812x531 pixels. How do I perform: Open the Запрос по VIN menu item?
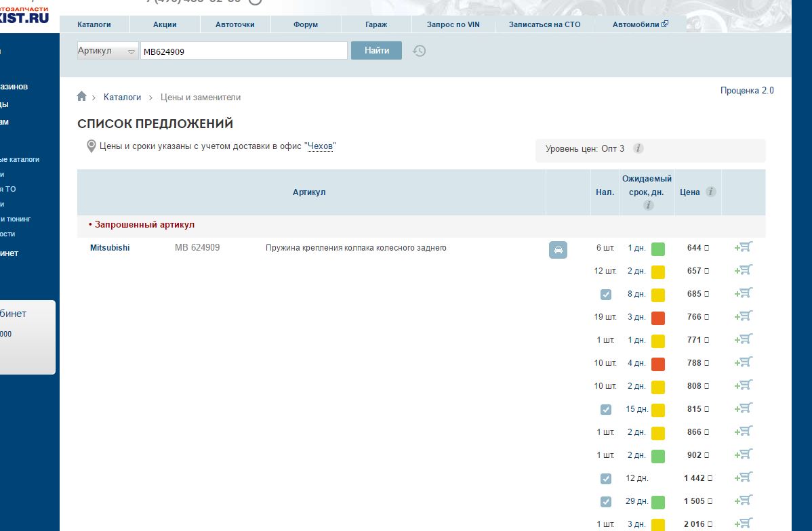(x=453, y=24)
